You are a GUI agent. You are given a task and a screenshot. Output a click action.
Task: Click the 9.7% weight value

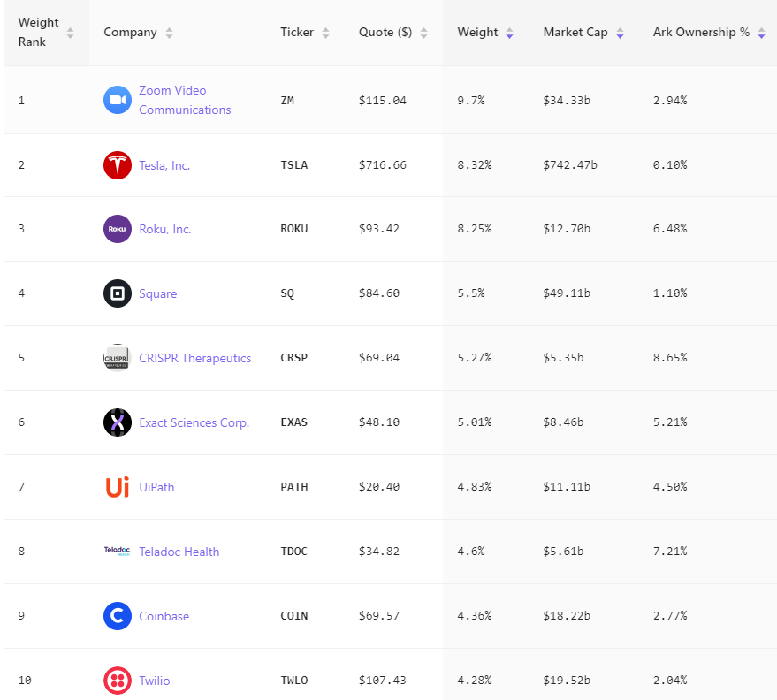pos(471,101)
